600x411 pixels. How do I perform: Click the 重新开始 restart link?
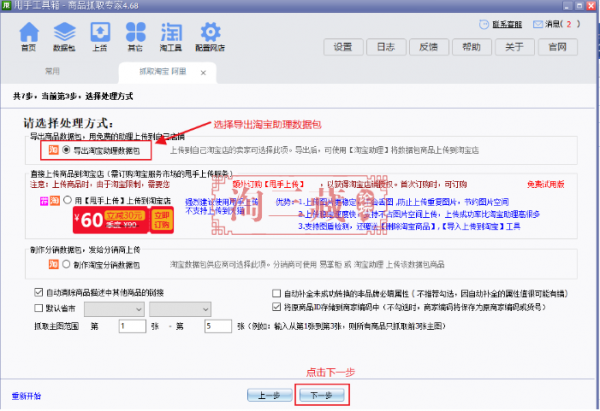click(x=26, y=396)
